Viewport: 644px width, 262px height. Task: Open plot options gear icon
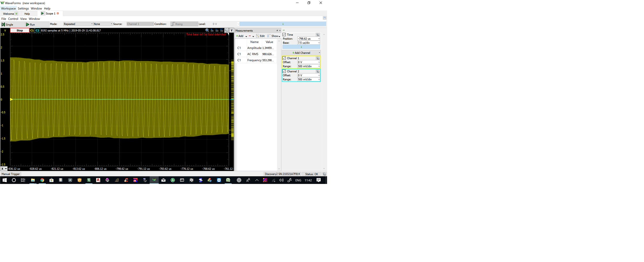[226, 30]
